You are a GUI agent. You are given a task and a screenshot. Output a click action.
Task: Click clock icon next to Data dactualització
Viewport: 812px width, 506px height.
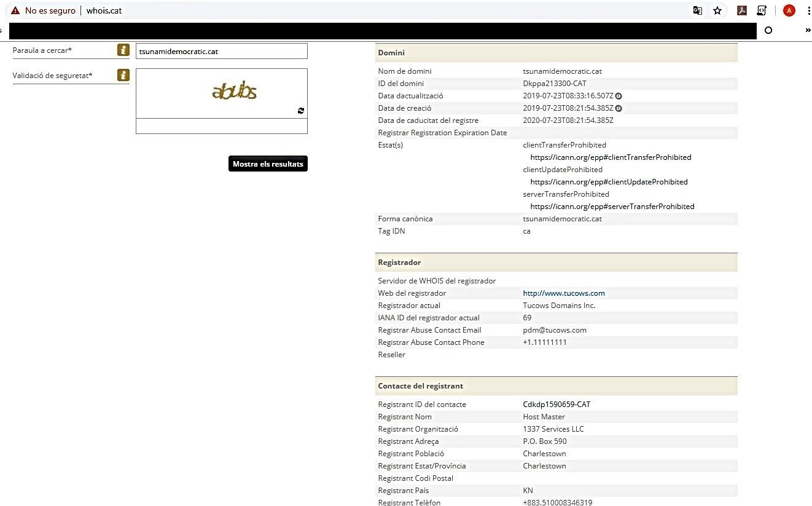619,96
